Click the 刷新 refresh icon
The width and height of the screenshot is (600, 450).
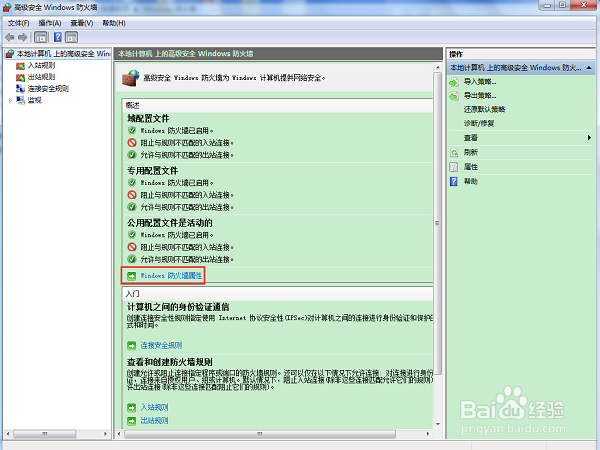click(454, 153)
